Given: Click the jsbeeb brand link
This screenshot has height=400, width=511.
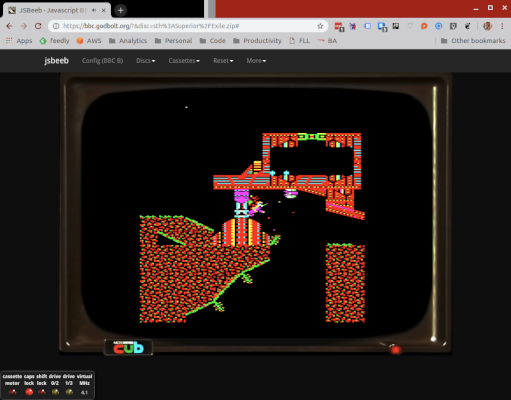Looking at the screenshot, I should 56,61.
